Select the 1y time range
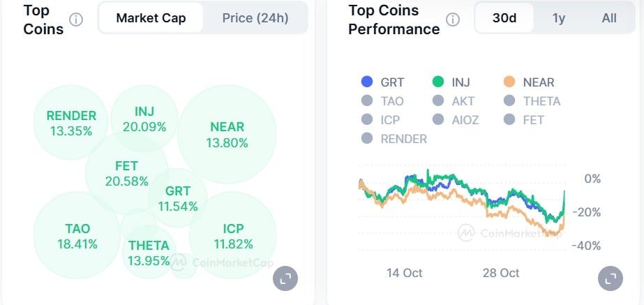Viewport: 644px width, 305px height. (559, 18)
